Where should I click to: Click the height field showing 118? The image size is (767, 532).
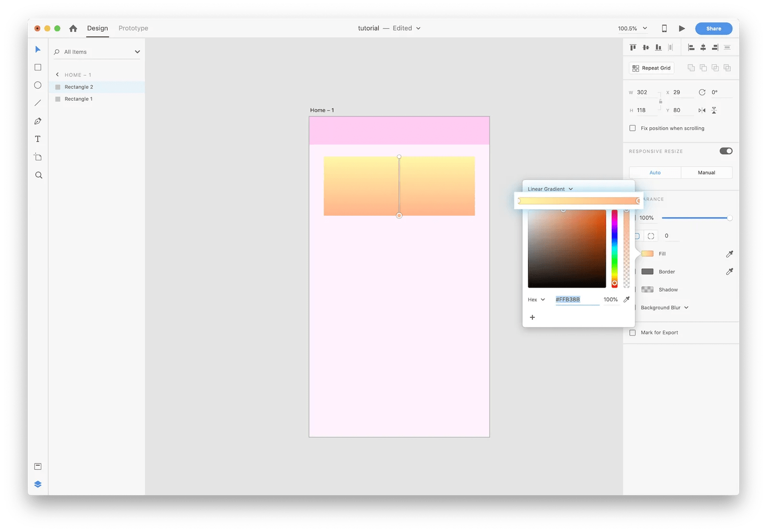647,110
